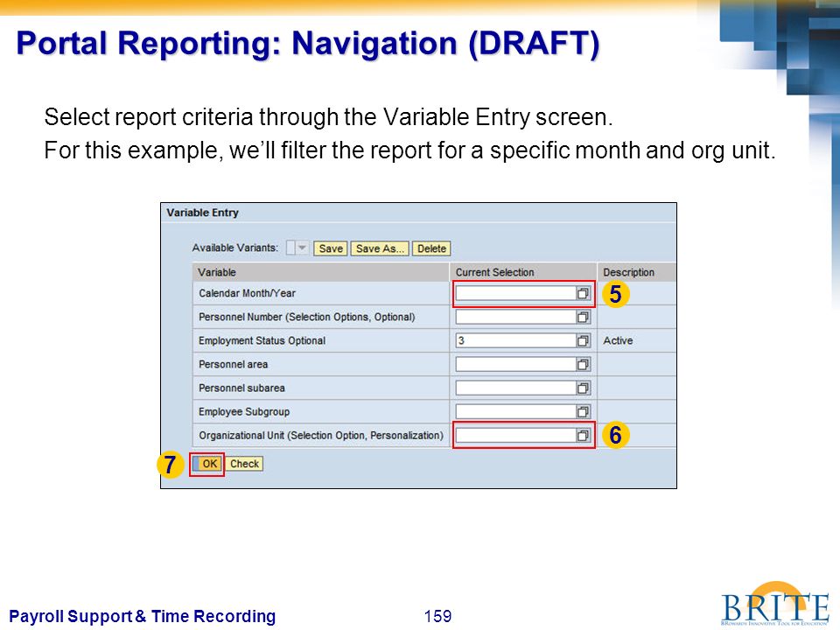
Task: Click the Save As... button
Action: pyautogui.click(x=380, y=248)
